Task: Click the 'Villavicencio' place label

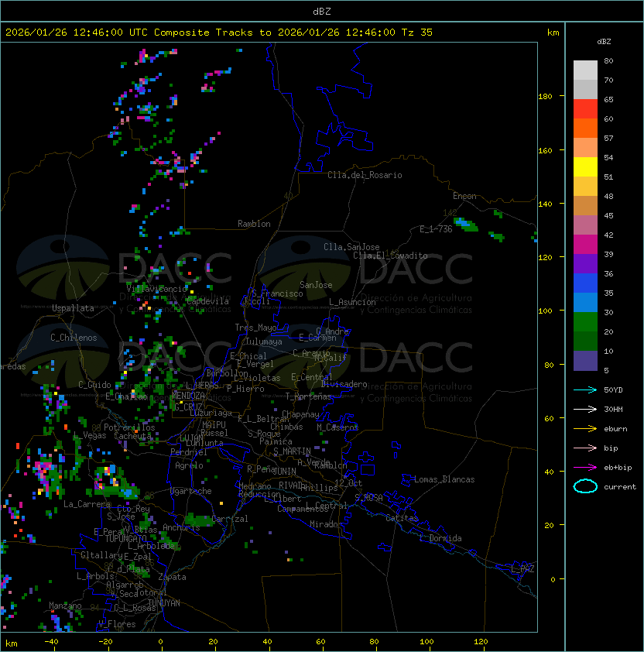Action: [156, 289]
